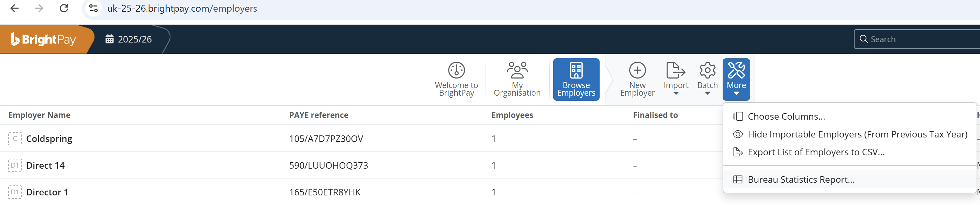Click the Coldspring employer avatar icon
The width and height of the screenshot is (980, 205).
pos(15,138)
